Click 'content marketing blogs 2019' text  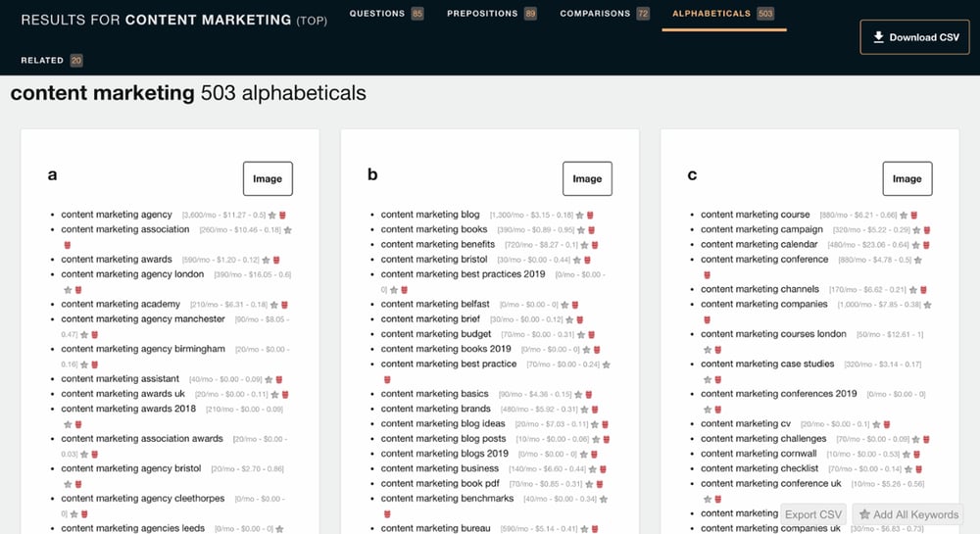point(445,454)
